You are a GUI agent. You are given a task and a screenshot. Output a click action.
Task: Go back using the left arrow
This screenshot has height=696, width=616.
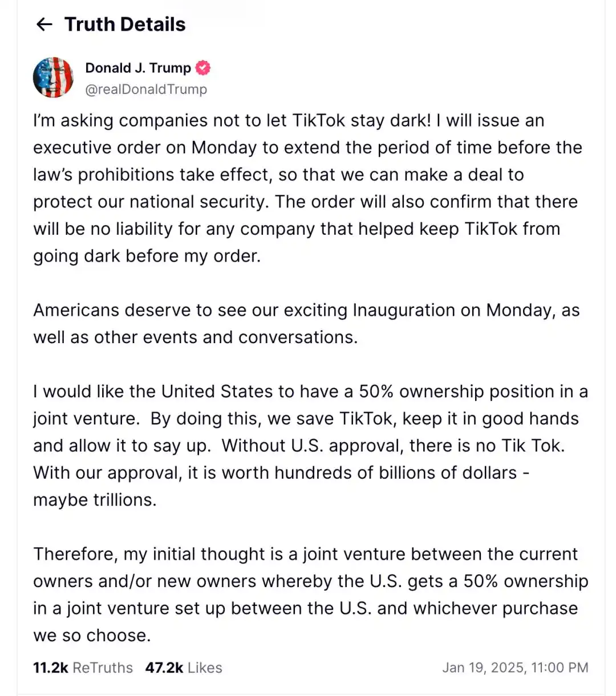[x=44, y=25]
